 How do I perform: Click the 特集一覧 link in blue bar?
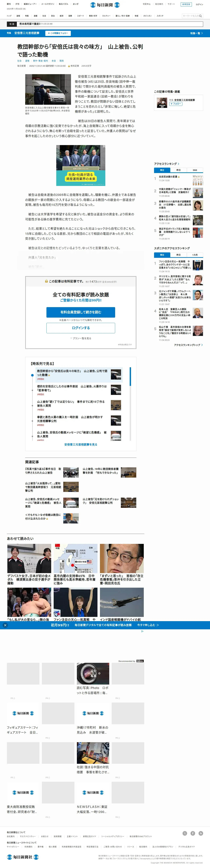click(197, 33)
